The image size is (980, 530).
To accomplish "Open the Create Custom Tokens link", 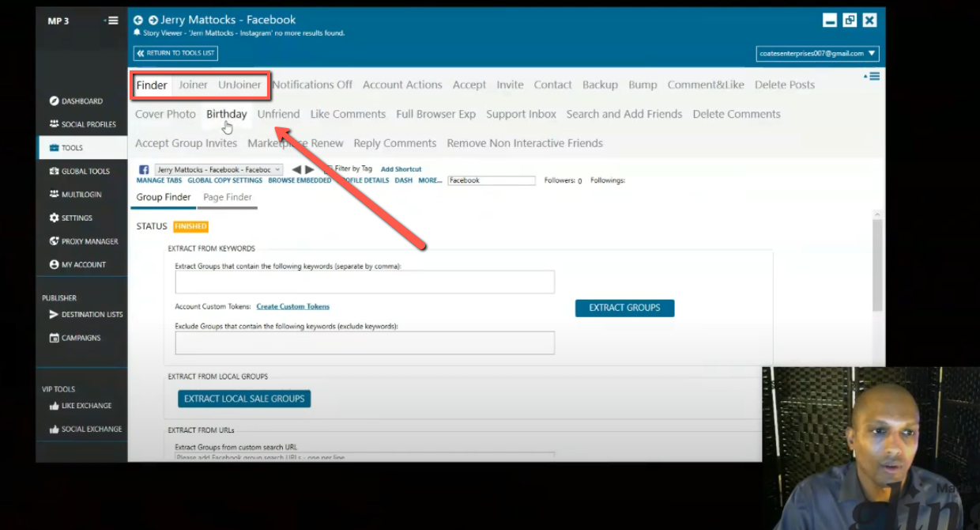I will [292, 306].
